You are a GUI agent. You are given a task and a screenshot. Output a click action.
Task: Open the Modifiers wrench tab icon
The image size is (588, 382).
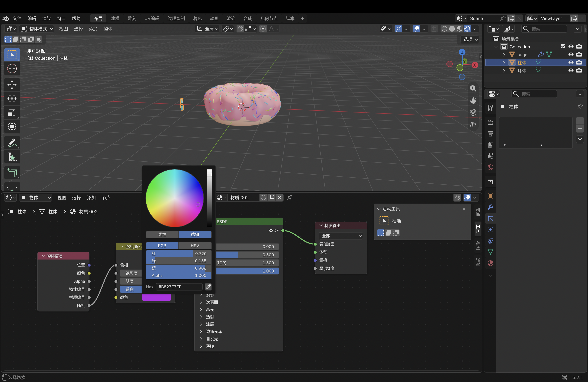pyautogui.click(x=490, y=207)
